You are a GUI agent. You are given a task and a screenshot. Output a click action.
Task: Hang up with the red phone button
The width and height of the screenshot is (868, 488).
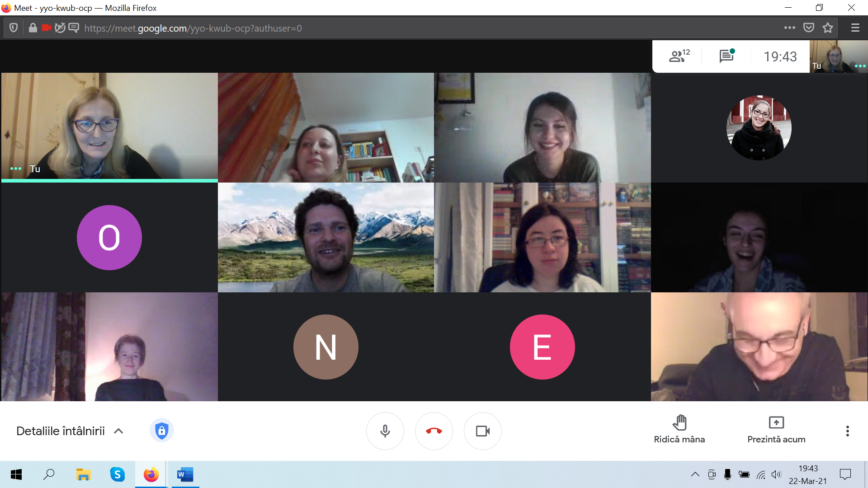[x=434, y=431]
